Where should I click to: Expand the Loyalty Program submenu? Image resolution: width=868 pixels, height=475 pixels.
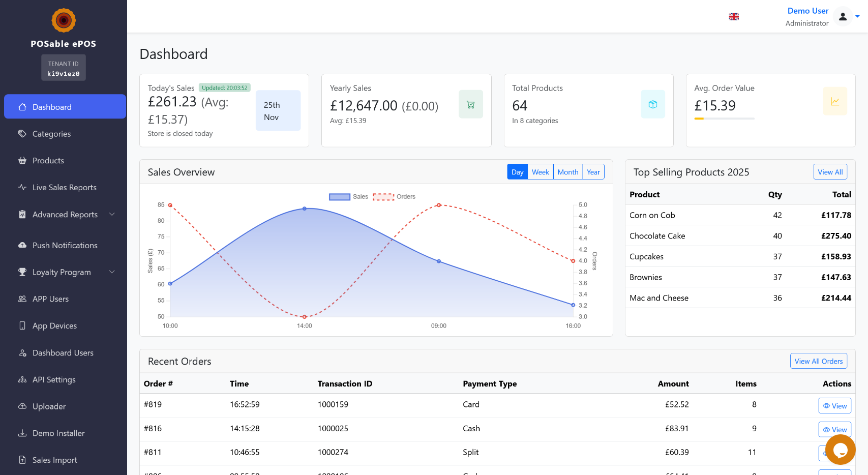click(65, 272)
